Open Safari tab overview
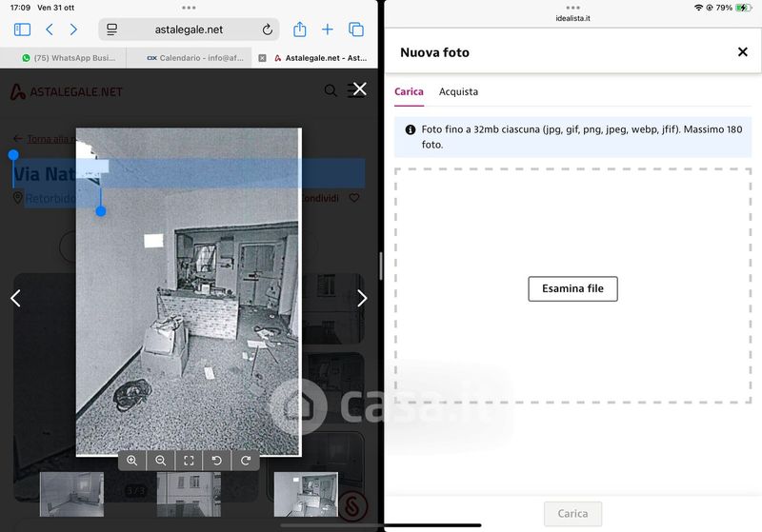Image resolution: width=762 pixels, height=532 pixels. coord(356,30)
